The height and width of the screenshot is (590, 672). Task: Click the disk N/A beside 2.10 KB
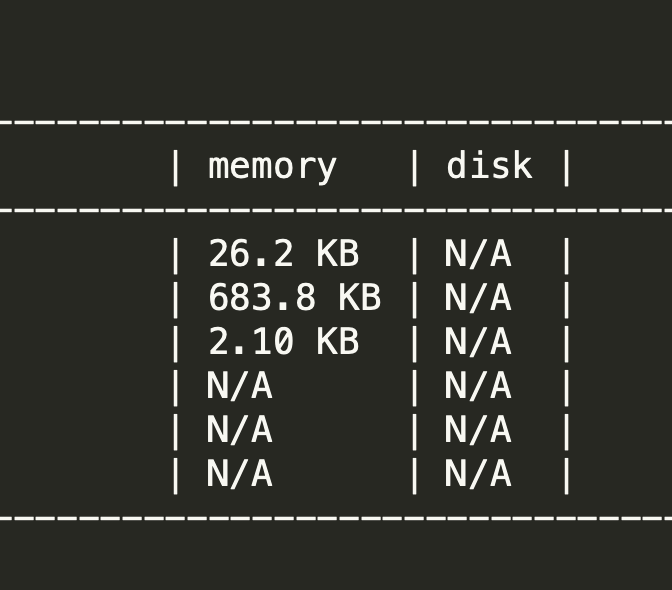click(x=478, y=342)
